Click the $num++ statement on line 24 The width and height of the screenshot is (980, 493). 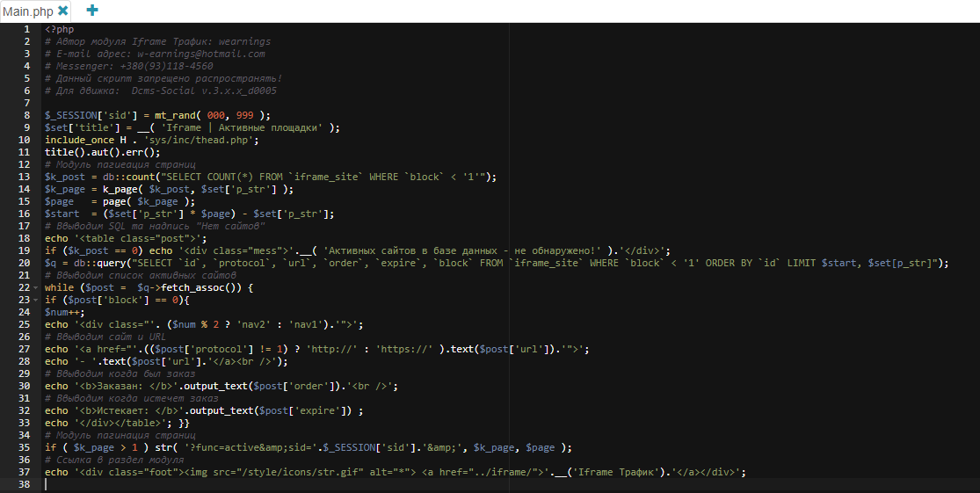[62, 312]
